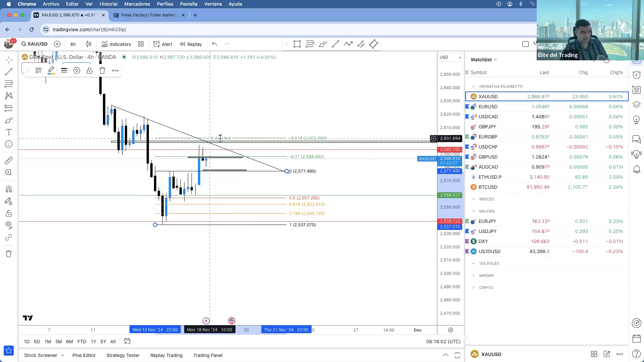The width and height of the screenshot is (644, 362).
Task: Open drawing settings hexagon icon
Action: pos(77,70)
